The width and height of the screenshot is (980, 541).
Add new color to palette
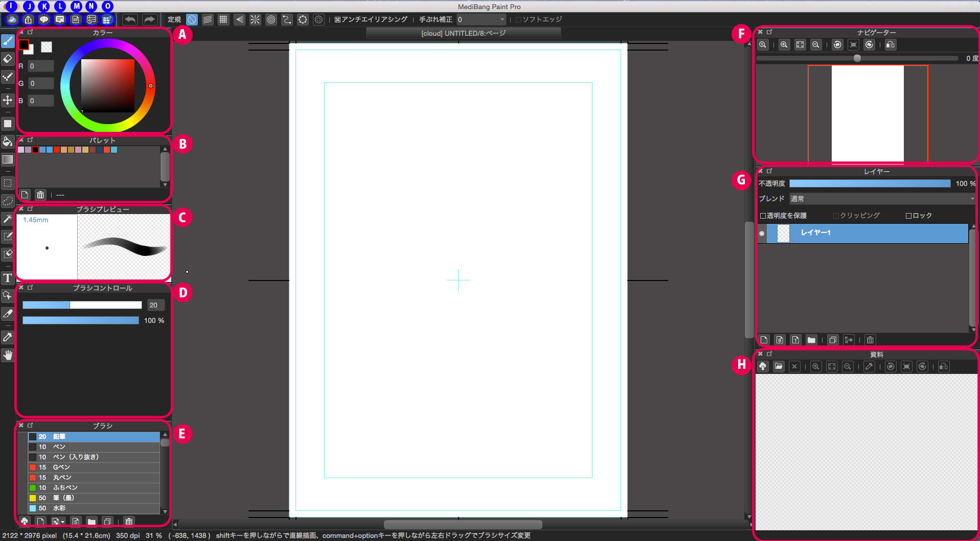[25, 195]
